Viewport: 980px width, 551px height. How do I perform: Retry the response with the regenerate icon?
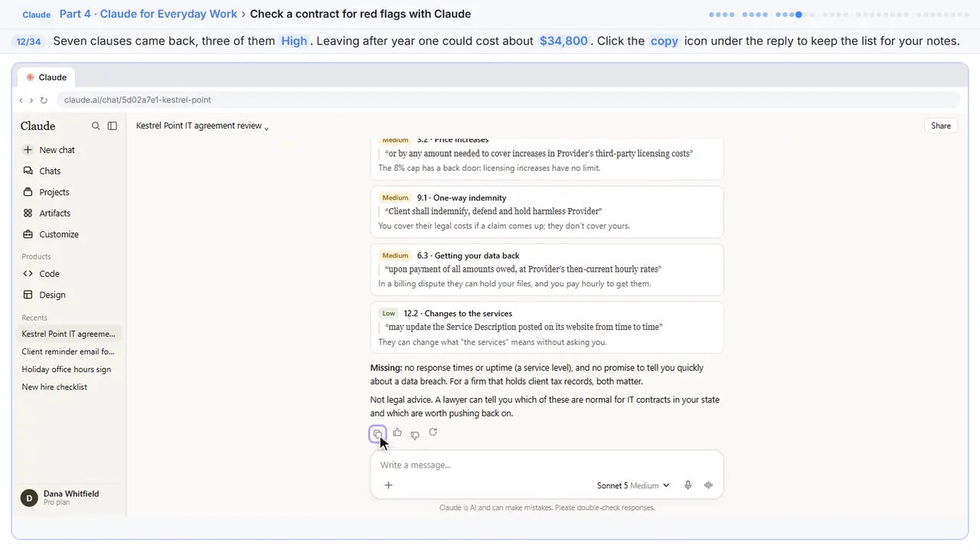[x=433, y=432]
